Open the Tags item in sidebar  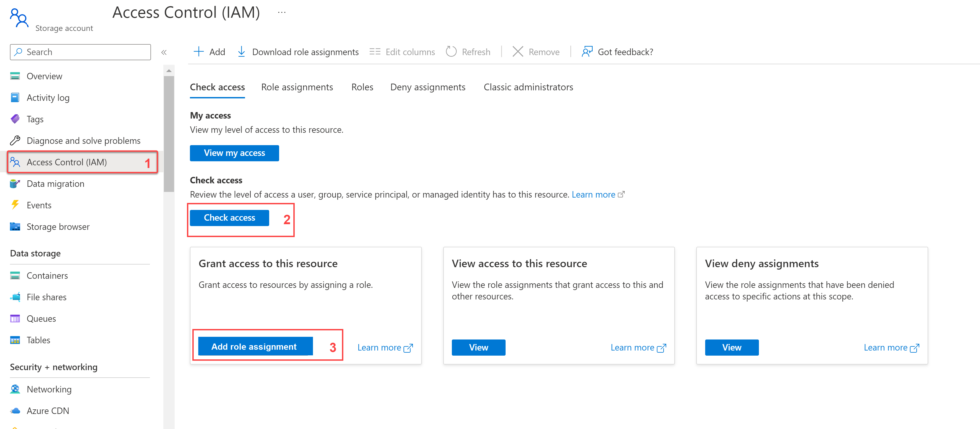[x=35, y=119]
